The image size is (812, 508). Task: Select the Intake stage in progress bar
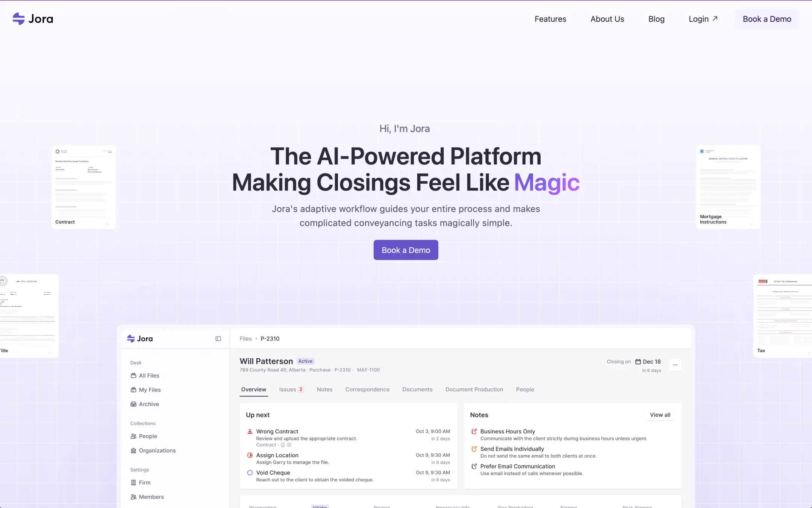(x=320, y=506)
